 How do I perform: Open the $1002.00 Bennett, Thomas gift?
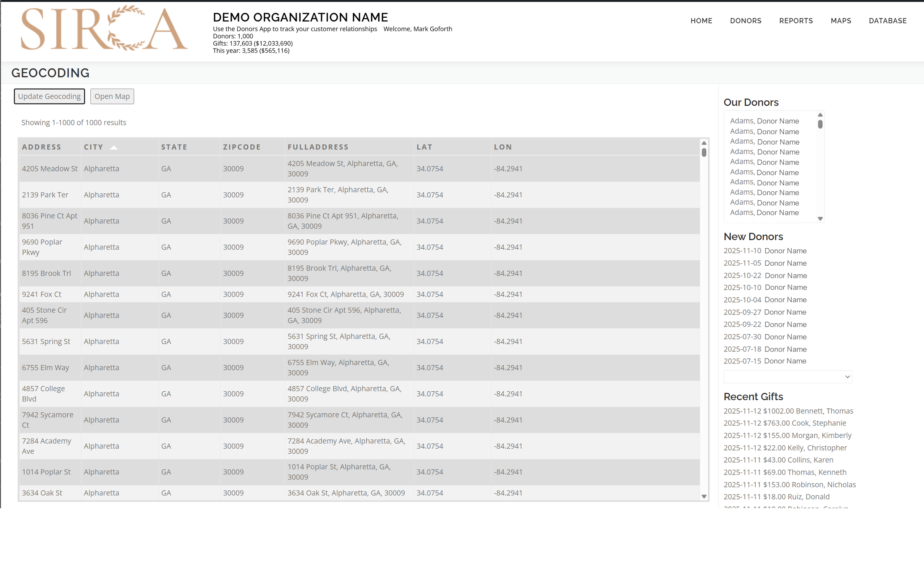pos(788,411)
